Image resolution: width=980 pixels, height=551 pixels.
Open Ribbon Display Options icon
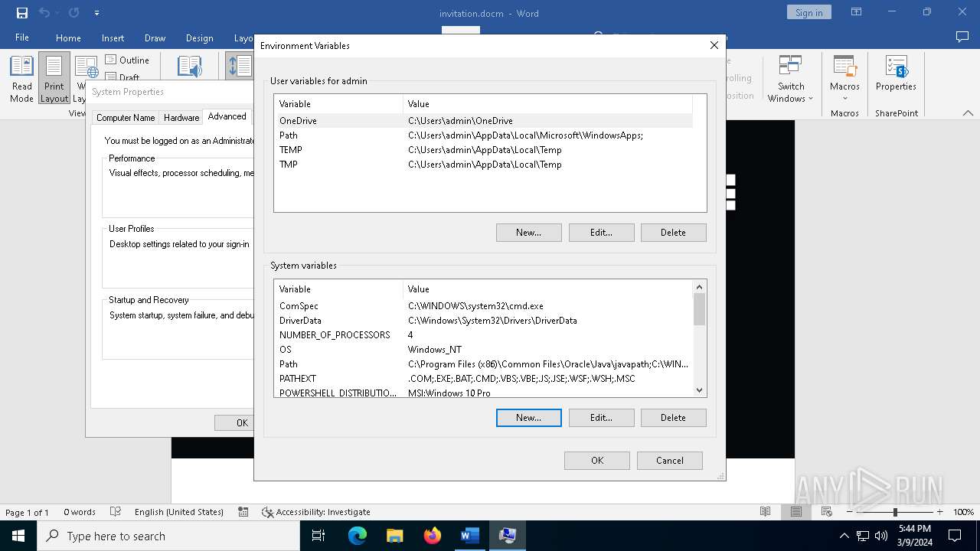point(856,12)
